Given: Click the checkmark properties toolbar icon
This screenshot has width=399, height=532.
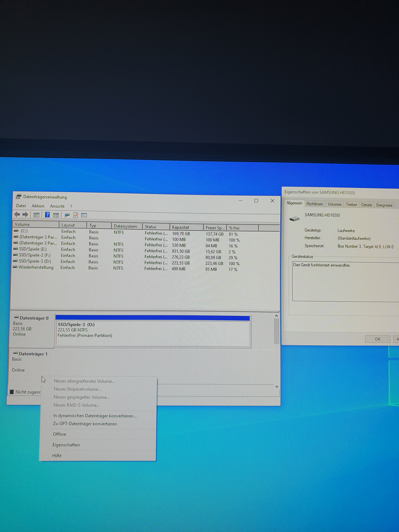Looking at the screenshot, I should pyautogui.click(x=75, y=215).
